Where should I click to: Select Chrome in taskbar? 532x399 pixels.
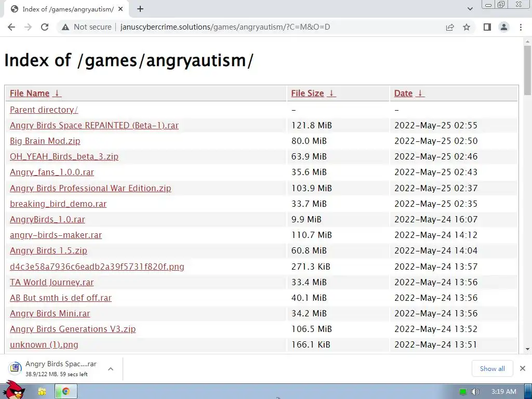(66, 392)
